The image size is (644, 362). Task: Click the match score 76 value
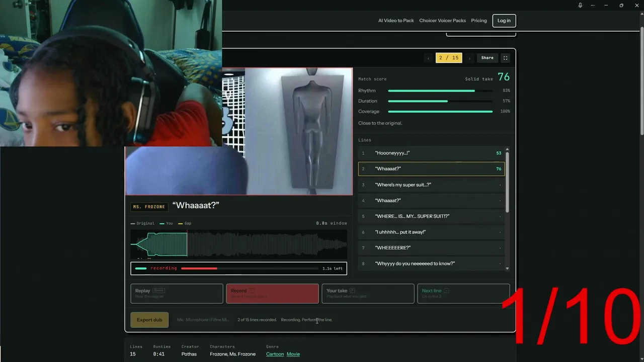[504, 77]
